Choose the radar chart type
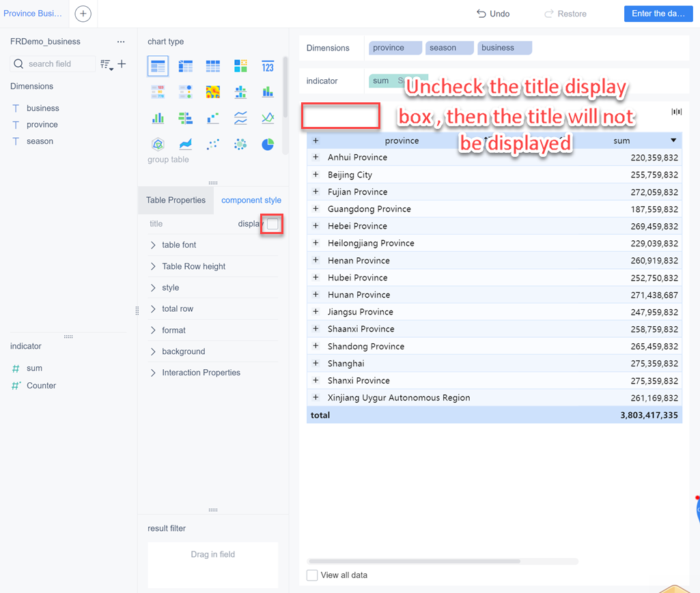The width and height of the screenshot is (700, 593). (x=158, y=144)
